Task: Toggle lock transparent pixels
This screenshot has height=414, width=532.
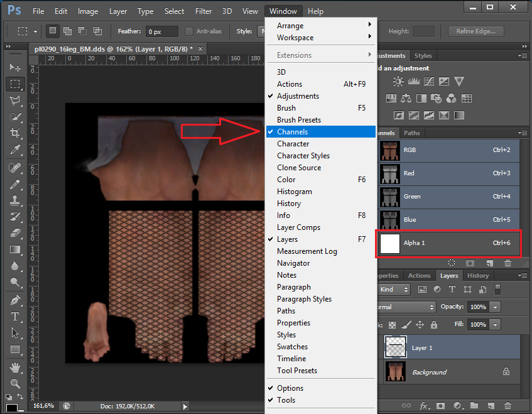Action: click(x=392, y=325)
